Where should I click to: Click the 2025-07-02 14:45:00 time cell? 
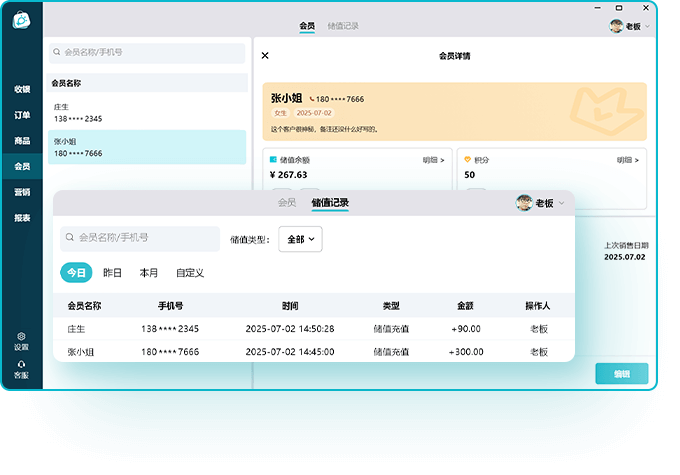(x=290, y=352)
